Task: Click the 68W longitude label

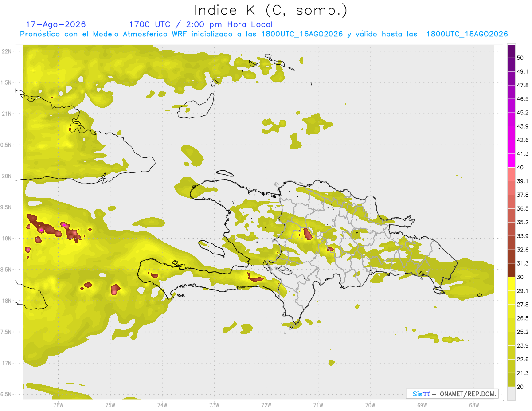Action: [x=473, y=405]
